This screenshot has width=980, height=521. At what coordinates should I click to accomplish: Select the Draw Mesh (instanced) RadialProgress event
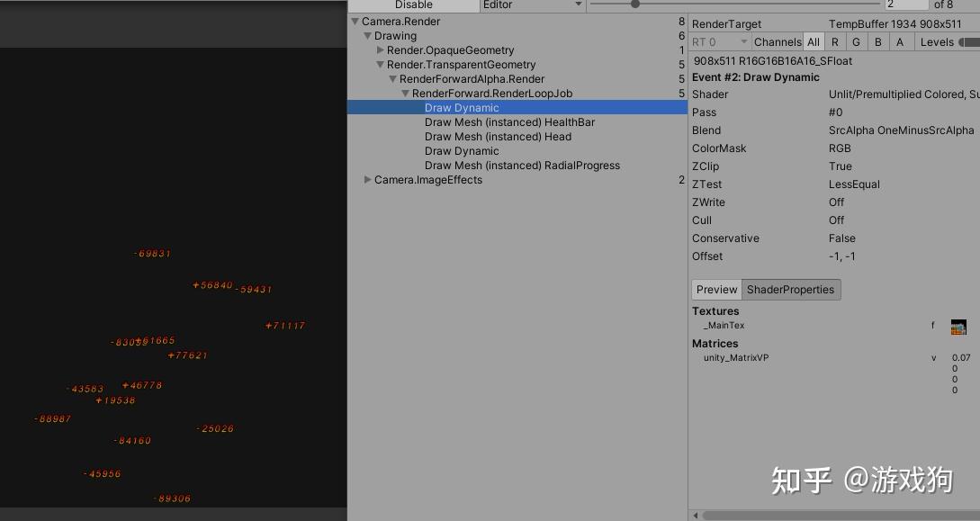[523, 165]
